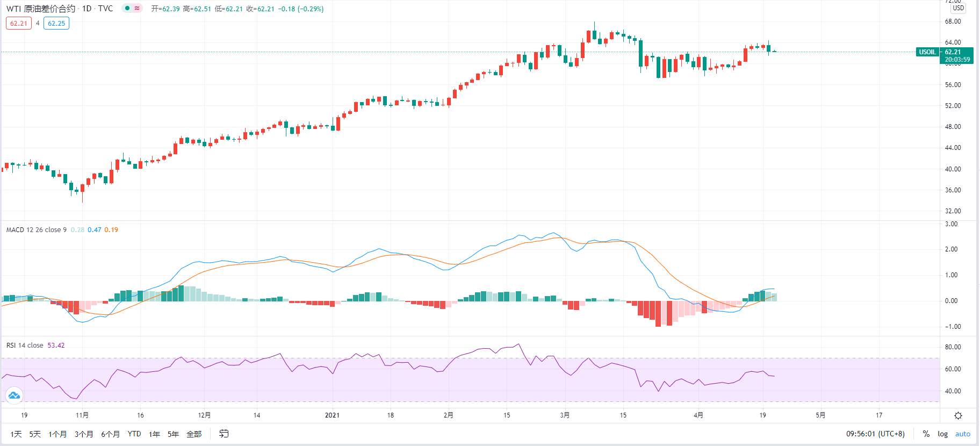This screenshot has height=446, width=980.
Task: Select the 1个月 time range
Action: (57, 434)
